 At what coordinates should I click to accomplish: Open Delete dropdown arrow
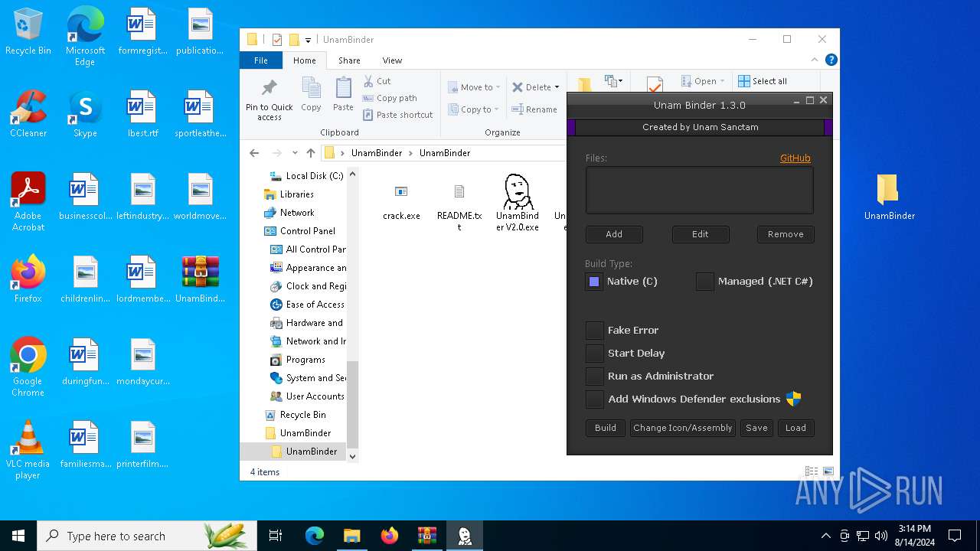557,87
